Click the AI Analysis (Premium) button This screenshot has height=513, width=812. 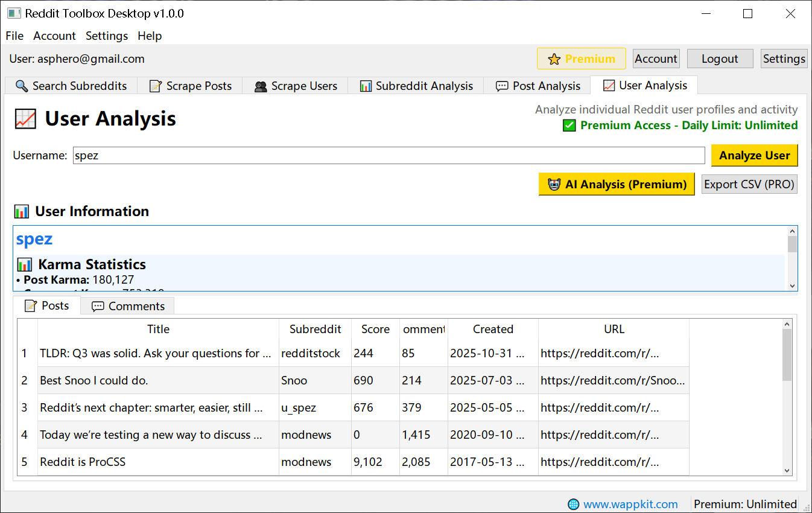(x=617, y=184)
